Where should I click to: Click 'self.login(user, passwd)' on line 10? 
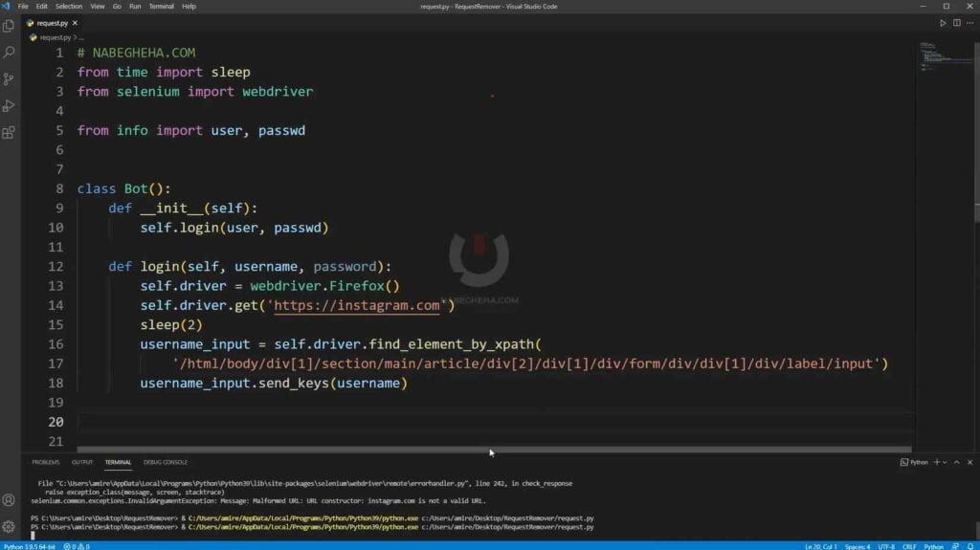tap(234, 228)
